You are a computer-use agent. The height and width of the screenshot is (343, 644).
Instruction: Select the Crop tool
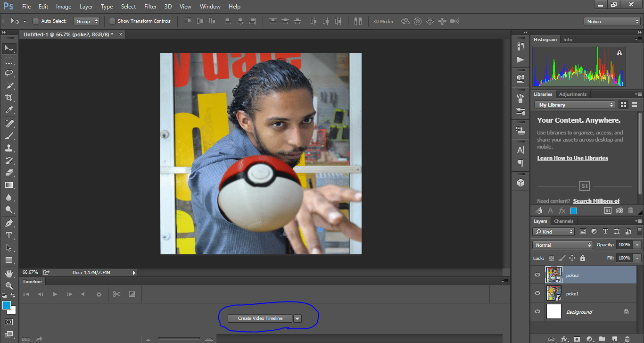pos(9,98)
